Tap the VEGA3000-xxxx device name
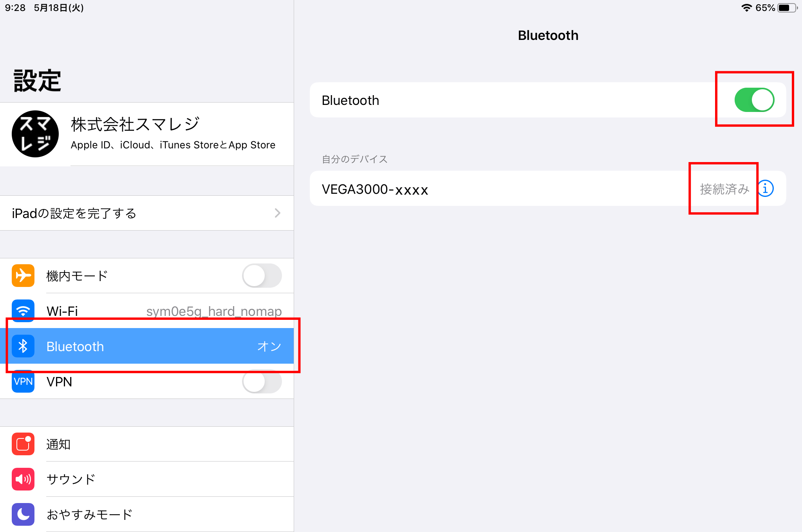Screen dimensions: 802x532 pyautogui.click(x=375, y=189)
